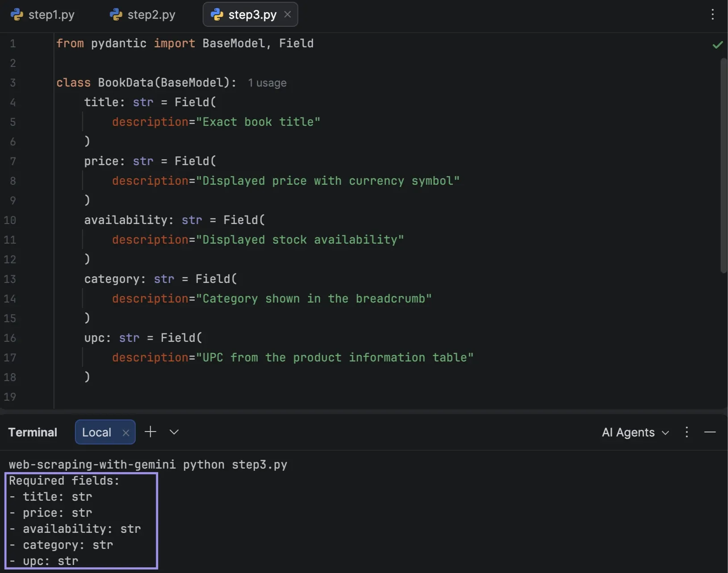This screenshot has width=728, height=573.
Task: Click 'Field' in the import statement
Action: tap(296, 43)
